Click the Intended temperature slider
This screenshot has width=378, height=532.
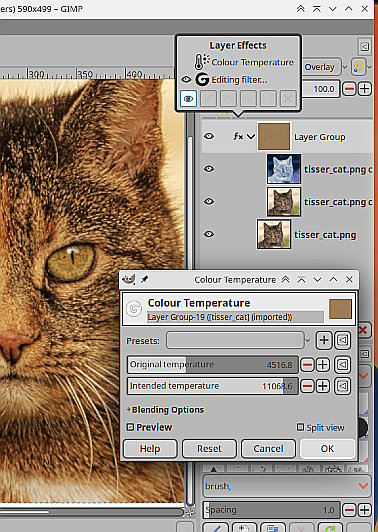tap(213, 386)
